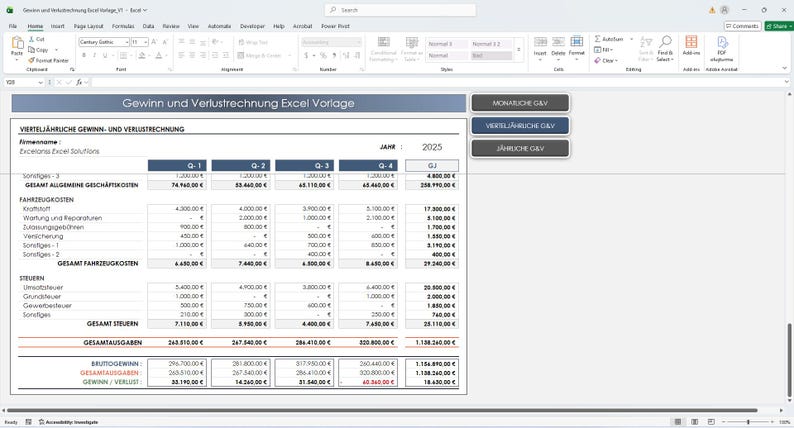Expand the Accounting number format dropdown
This screenshot has height=428, width=794.
click(x=359, y=43)
